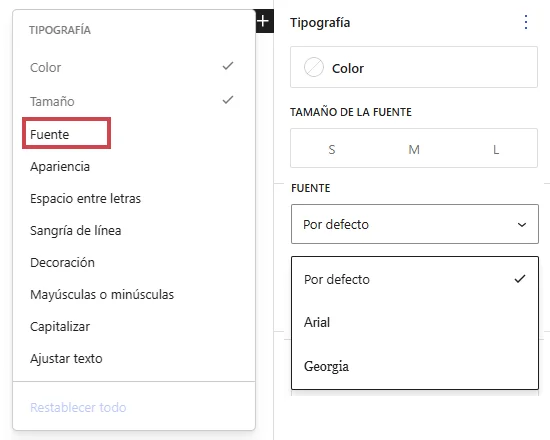Select font size M
The width and height of the screenshot is (550, 440).
click(x=414, y=149)
